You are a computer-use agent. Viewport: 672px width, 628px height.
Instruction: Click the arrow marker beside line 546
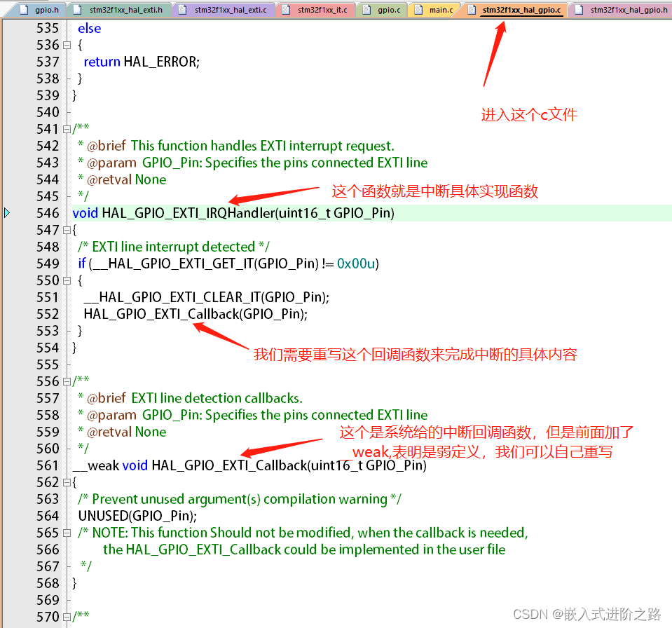coord(6,212)
